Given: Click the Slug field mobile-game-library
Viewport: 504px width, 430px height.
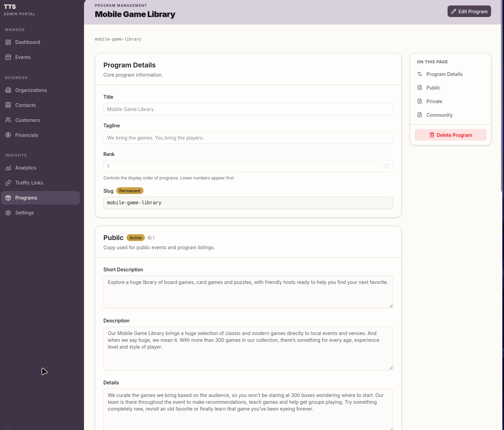Looking at the screenshot, I should (x=248, y=203).
